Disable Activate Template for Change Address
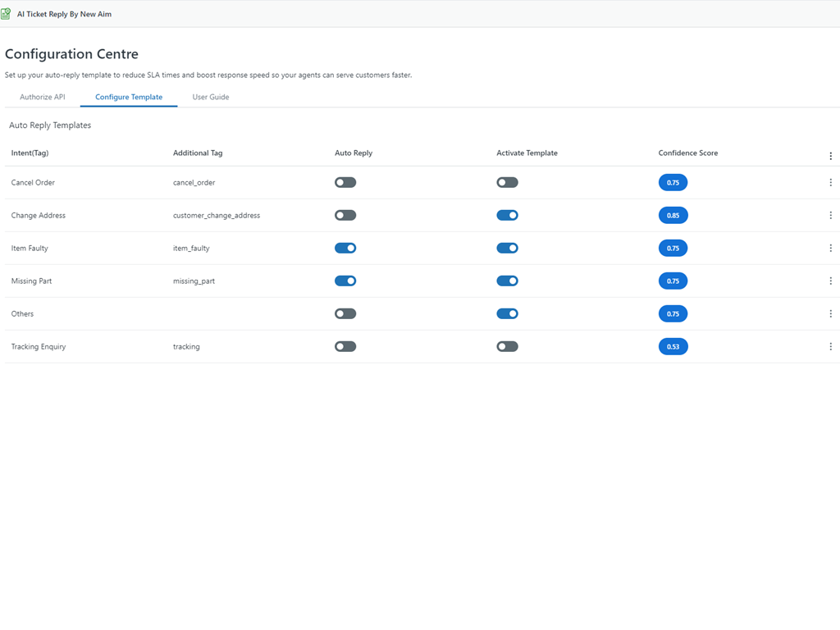The height and width of the screenshot is (630, 840). pyautogui.click(x=507, y=216)
